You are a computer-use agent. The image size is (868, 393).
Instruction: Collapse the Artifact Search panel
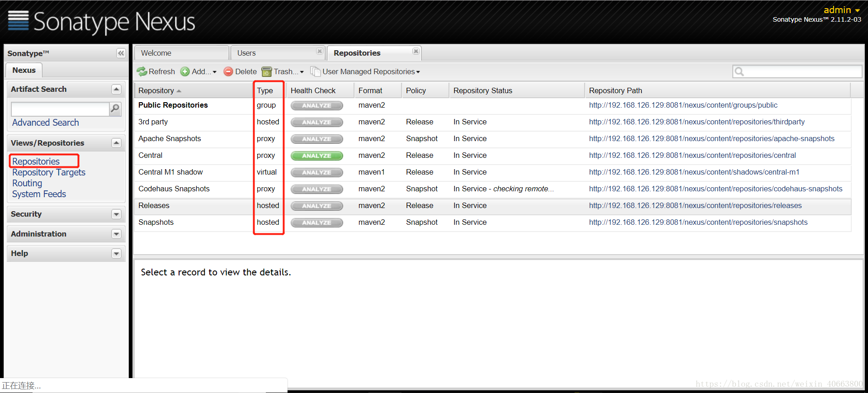[116, 90]
